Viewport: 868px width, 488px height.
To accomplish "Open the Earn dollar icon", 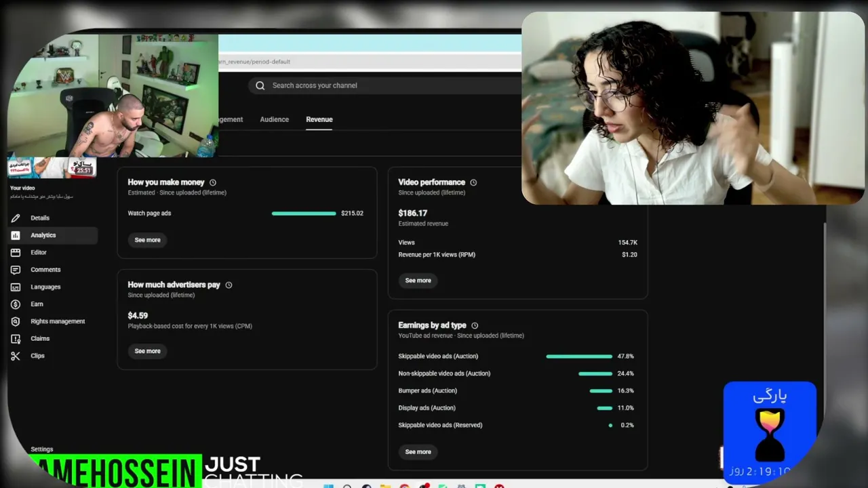I will (x=16, y=304).
